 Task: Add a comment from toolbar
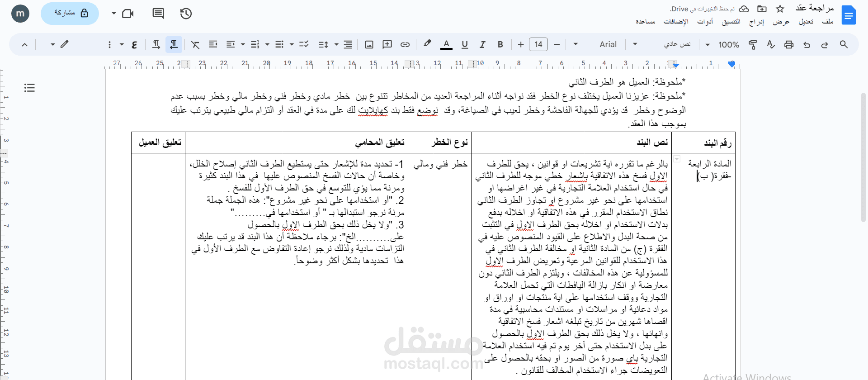pos(387,44)
